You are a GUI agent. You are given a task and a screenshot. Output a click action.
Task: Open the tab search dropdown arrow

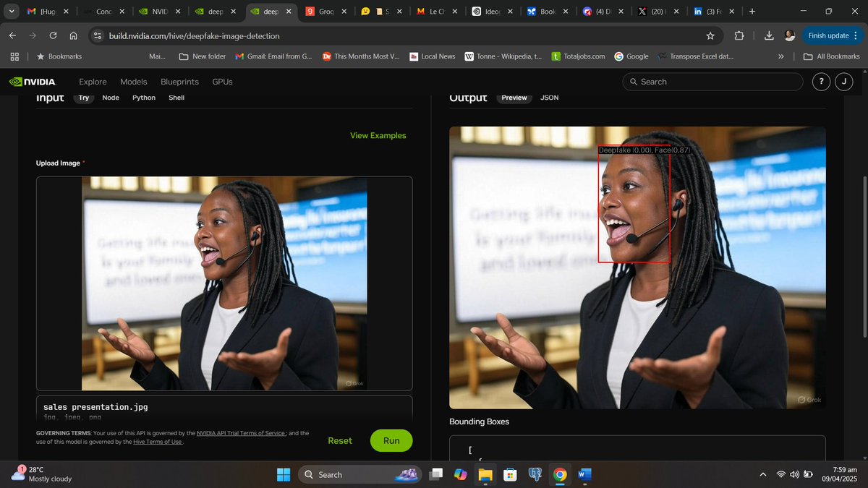click(x=12, y=12)
